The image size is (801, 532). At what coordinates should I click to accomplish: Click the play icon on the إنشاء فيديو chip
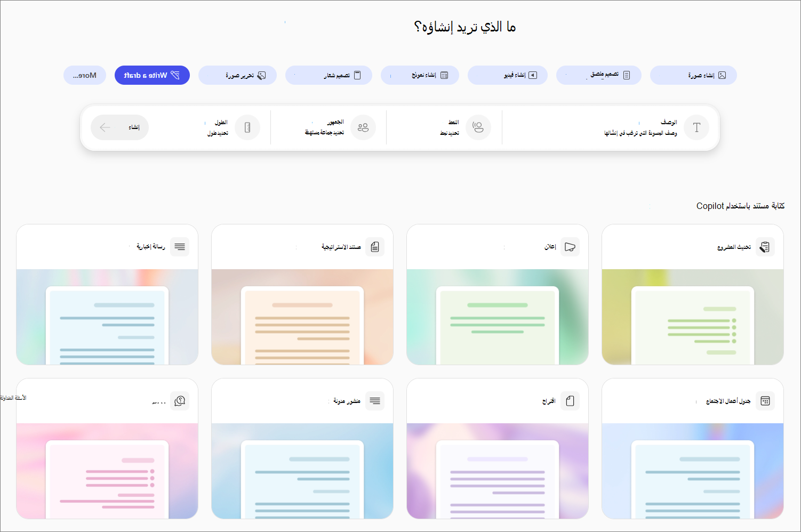point(532,75)
